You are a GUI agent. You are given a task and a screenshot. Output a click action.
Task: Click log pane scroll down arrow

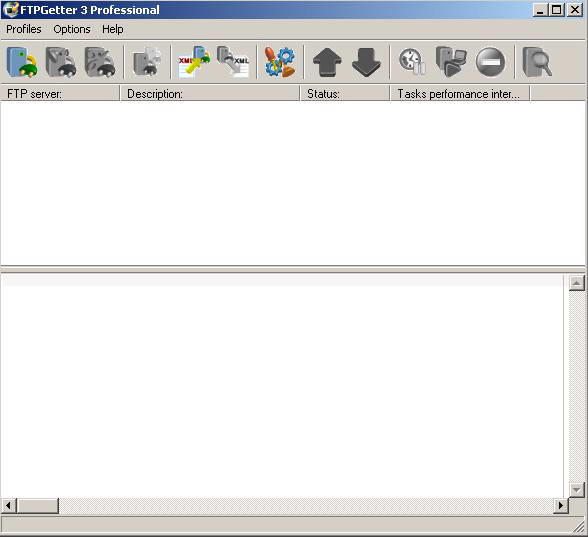(576, 489)
